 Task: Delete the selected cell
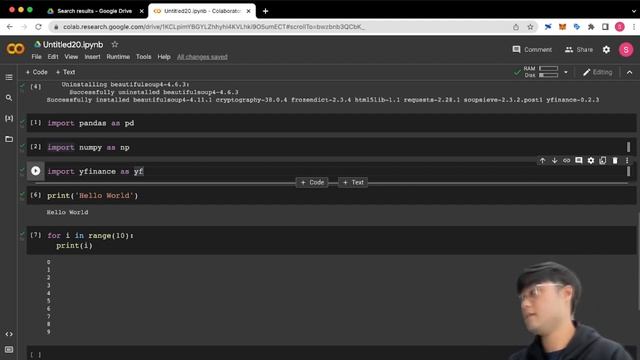[x=615, y=160]
